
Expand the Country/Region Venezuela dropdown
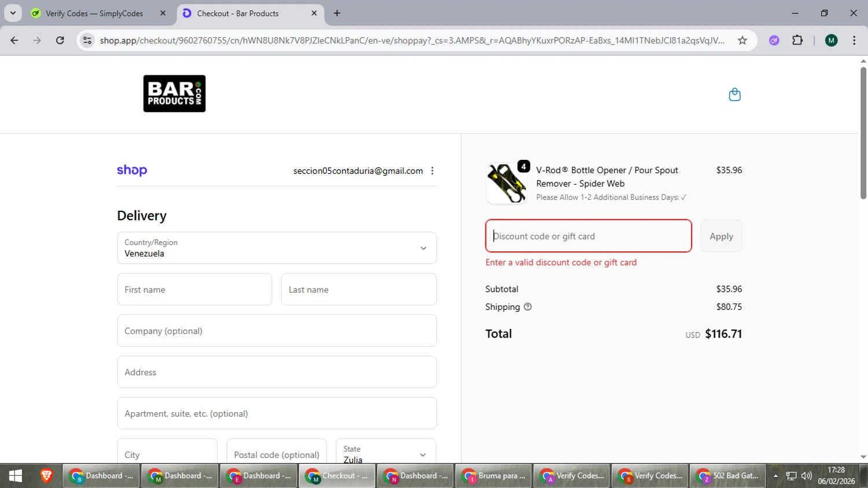click(x=277, y=248)
